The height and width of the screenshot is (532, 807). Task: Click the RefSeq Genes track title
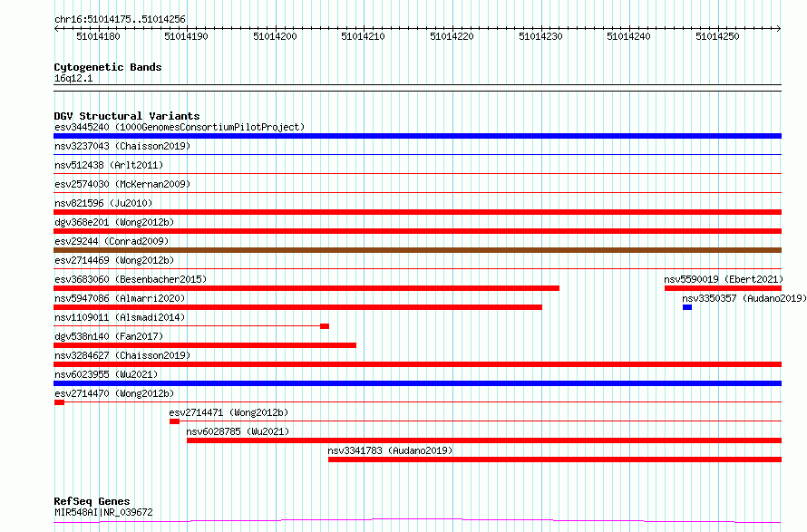[x=92, y=501]
